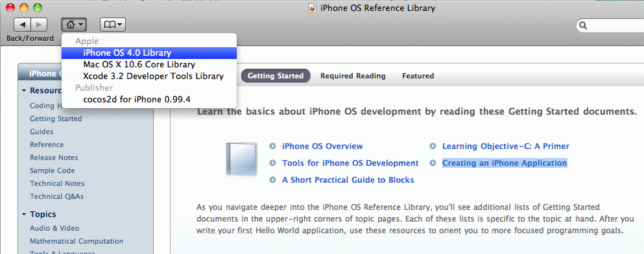Open Audio & Video topic

tap(54, 228)
